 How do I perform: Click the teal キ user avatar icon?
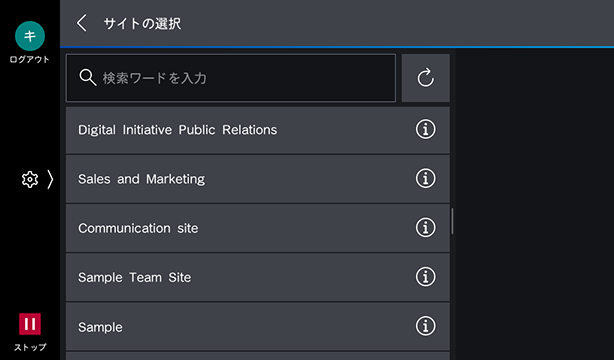(30, 36)
